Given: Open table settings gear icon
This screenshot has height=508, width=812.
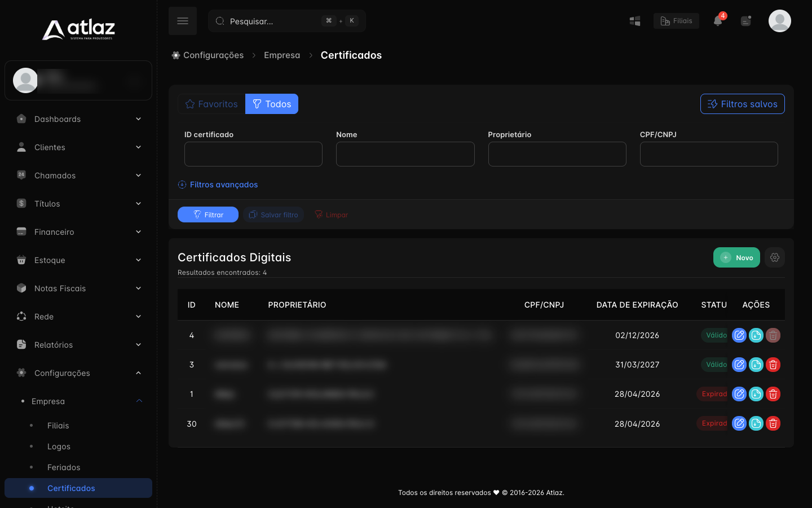Looking at the screenshot, I should 775,257.
